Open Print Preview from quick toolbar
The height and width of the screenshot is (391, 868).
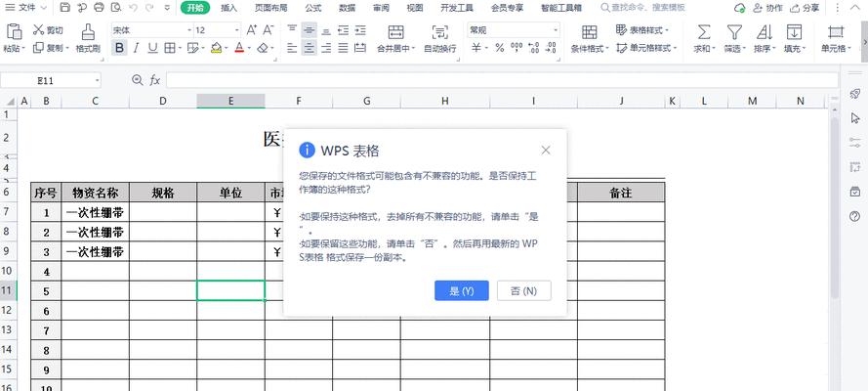point(115,8)
